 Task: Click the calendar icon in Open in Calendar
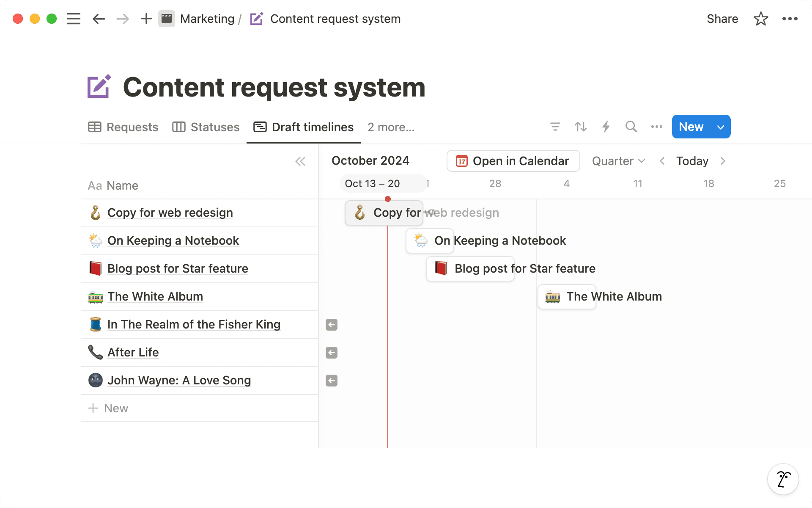462,161
